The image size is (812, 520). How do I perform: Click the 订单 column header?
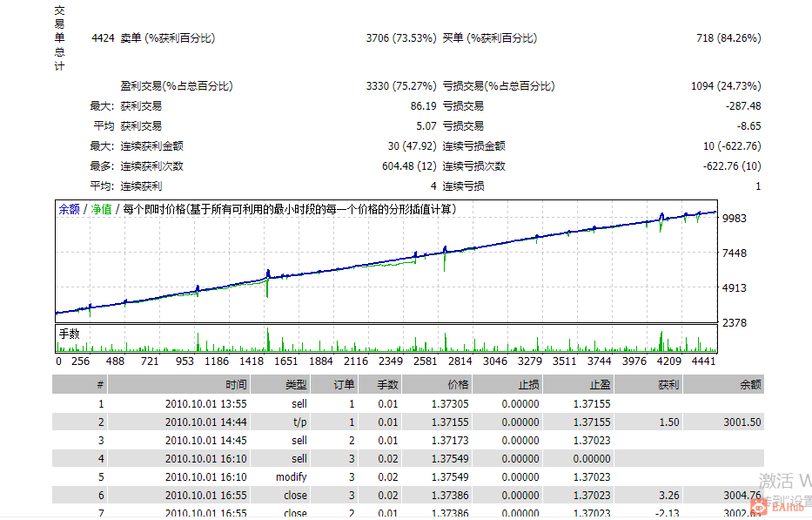pyautogui.click(x=333, y=385)
